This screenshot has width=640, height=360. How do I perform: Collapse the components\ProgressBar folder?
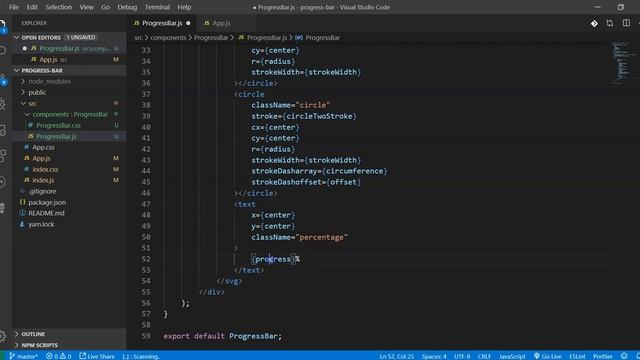70,114
